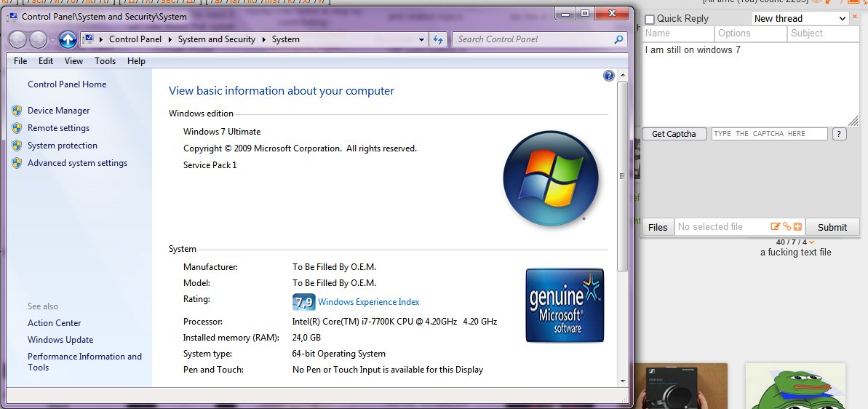The image size is (868, 409).
Task: Open the Edit menu
Action: pos(46,61)
